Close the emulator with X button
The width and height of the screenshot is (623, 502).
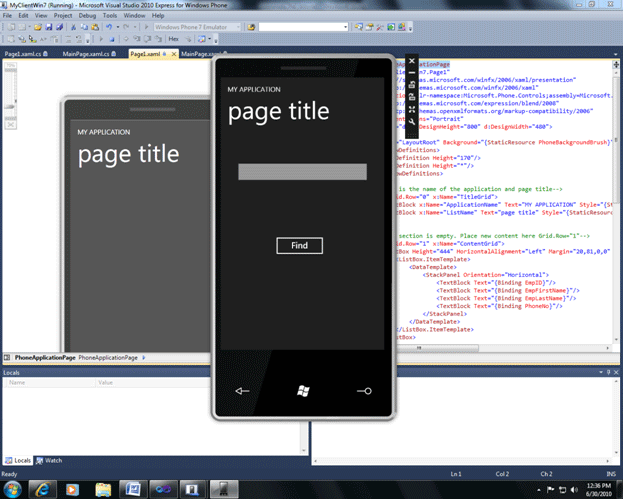(412, 61)
